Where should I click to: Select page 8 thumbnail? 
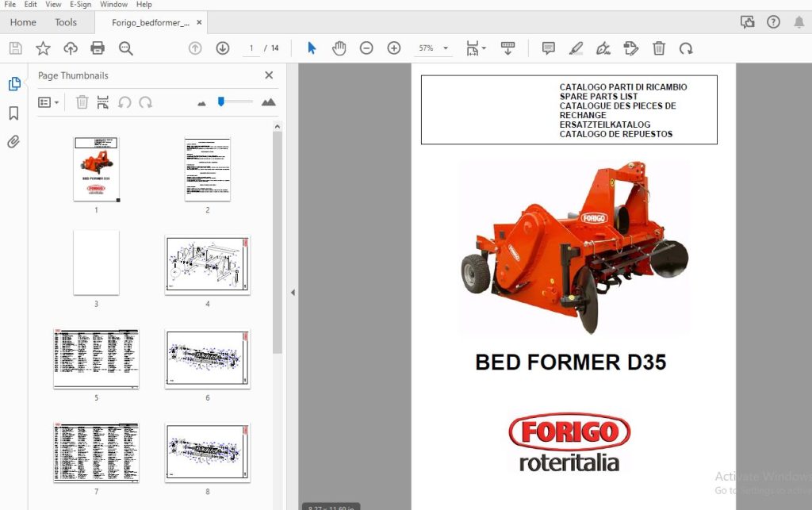pos(208,453)
